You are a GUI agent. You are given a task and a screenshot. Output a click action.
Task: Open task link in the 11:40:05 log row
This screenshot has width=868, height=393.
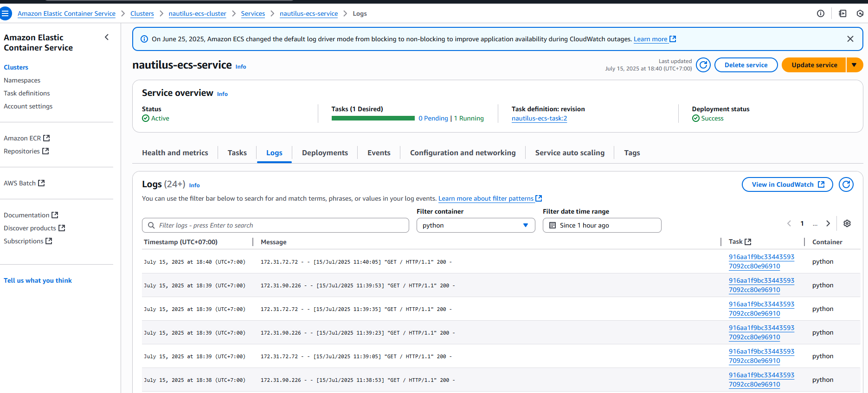click(x=761, y=261)
